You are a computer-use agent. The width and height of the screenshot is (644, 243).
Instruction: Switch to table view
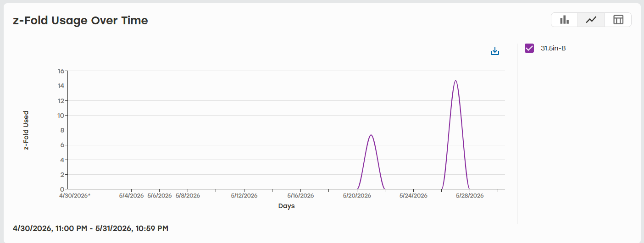click(618, 20)
